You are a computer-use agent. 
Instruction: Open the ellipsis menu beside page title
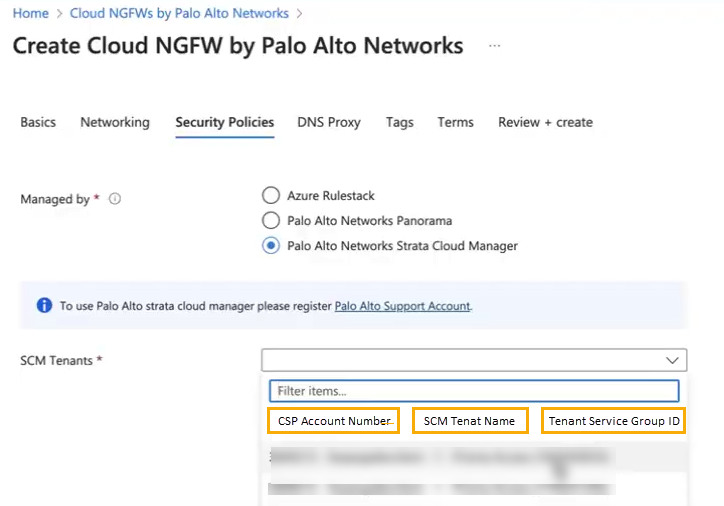pos(494,47)
